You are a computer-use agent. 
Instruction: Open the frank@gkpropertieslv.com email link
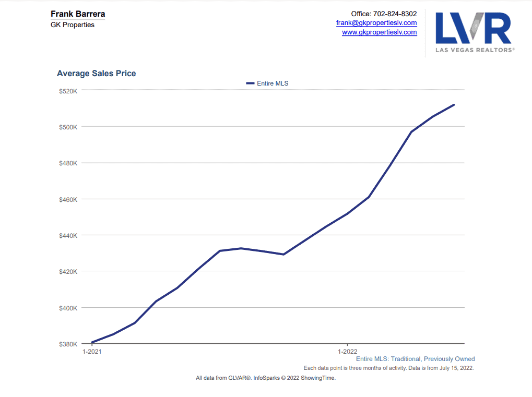376,22
